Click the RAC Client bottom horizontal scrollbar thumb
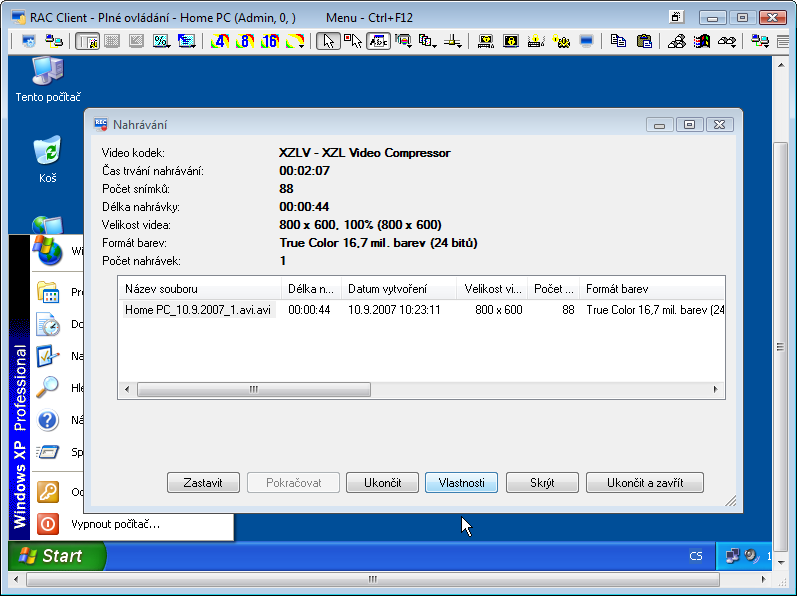797x596 pixels. tap(373, 579)
